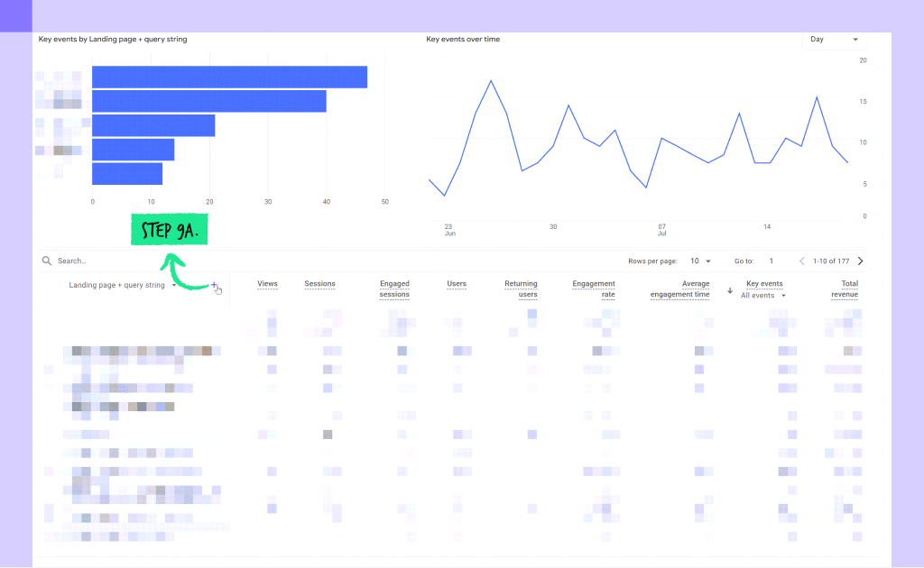Sort by the Total revenue column
The width and height of the screenshot is (924, 568).
coord(845,289)
